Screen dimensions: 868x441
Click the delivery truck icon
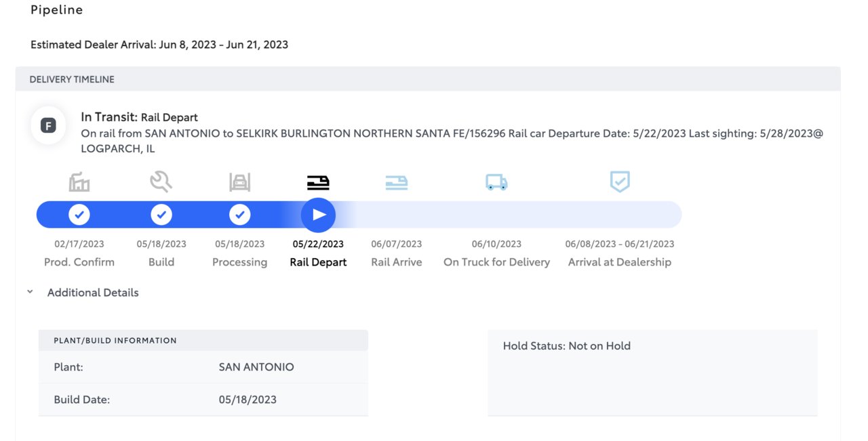[x=496, y=182]
